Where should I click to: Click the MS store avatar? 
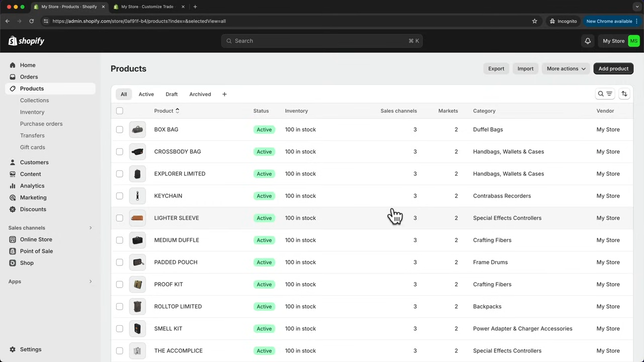click(x=633, y=41)
